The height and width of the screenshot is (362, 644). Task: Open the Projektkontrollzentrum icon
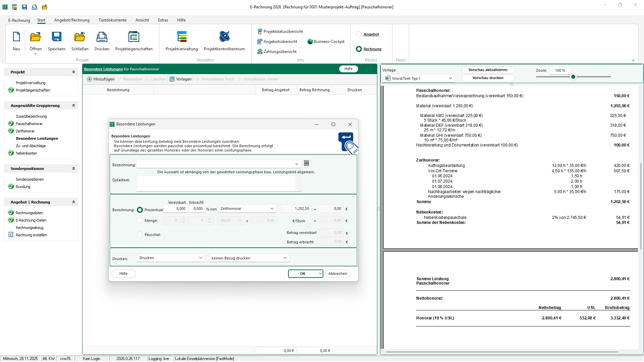224,37
